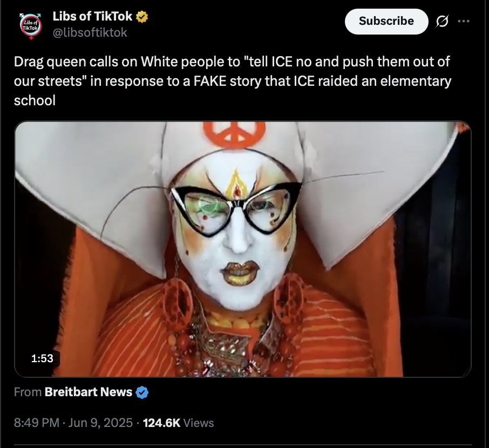Open the three-dot more options menu
Screen dimensions: 489x448
pyautogui.click(x=464, y=21)
